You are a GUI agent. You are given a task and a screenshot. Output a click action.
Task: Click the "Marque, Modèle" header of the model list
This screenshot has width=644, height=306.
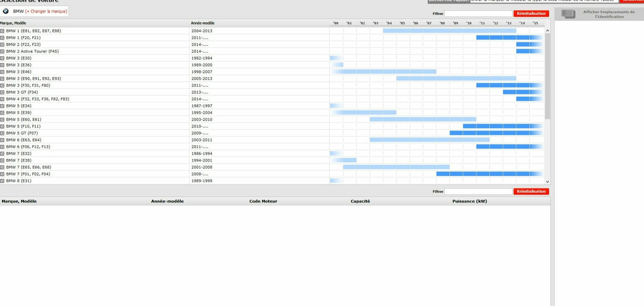tap(13, 23)
